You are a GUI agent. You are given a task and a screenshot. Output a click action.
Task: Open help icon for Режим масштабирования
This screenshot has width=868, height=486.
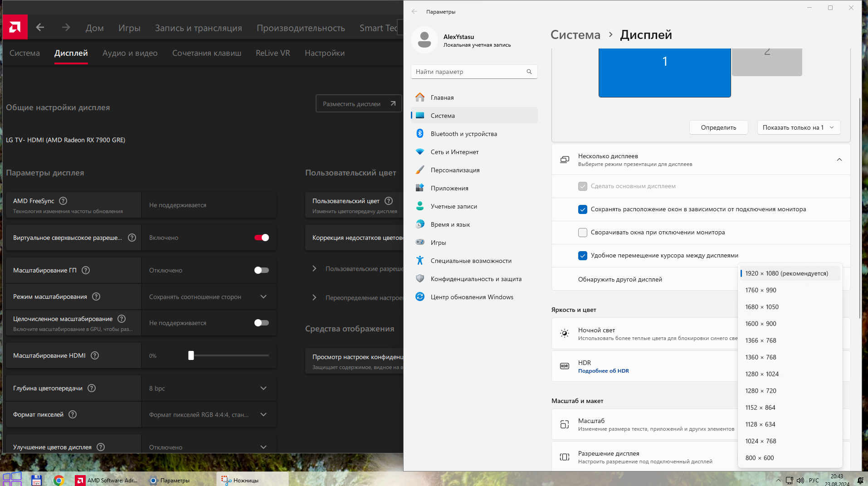click(96, 296)
